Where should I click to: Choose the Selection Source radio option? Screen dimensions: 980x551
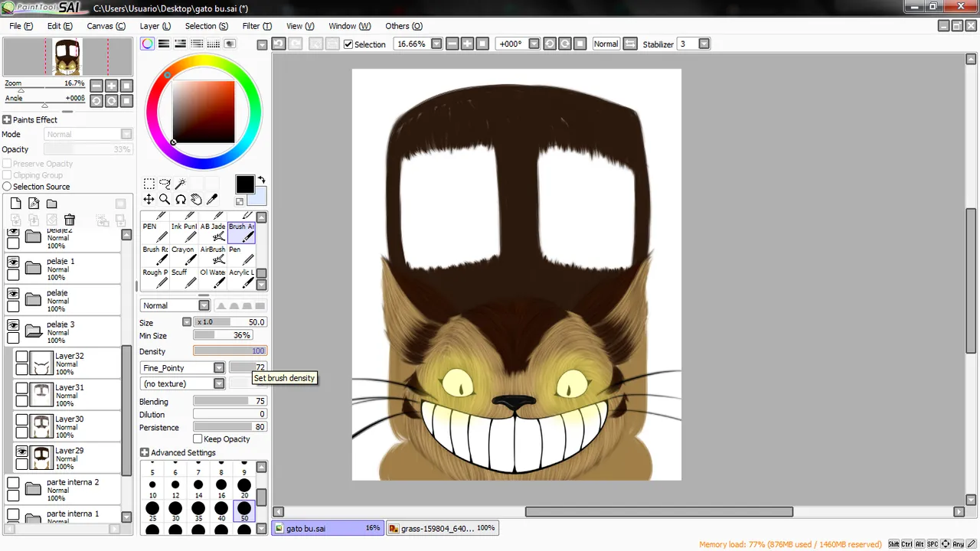[x=7, y=187]
